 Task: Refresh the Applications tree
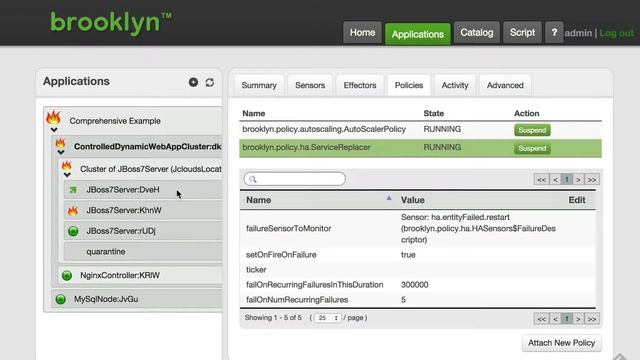(x=210, y=82)
